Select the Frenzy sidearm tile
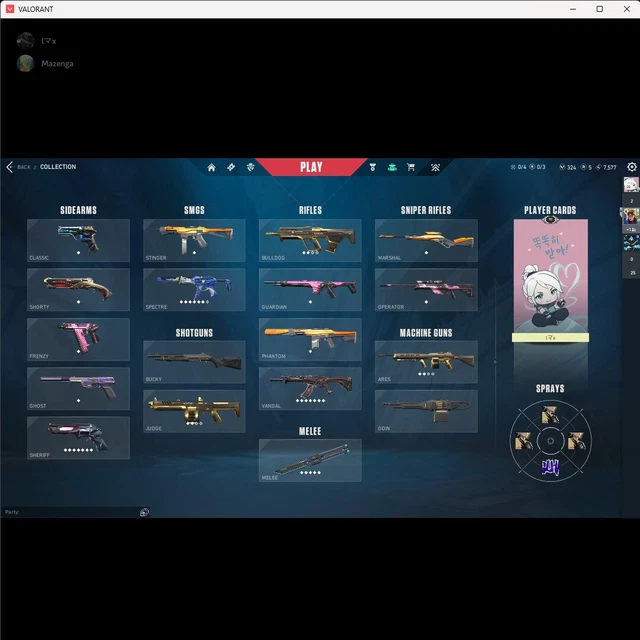This screenshot has height=640, width=640. click(78, 339)
